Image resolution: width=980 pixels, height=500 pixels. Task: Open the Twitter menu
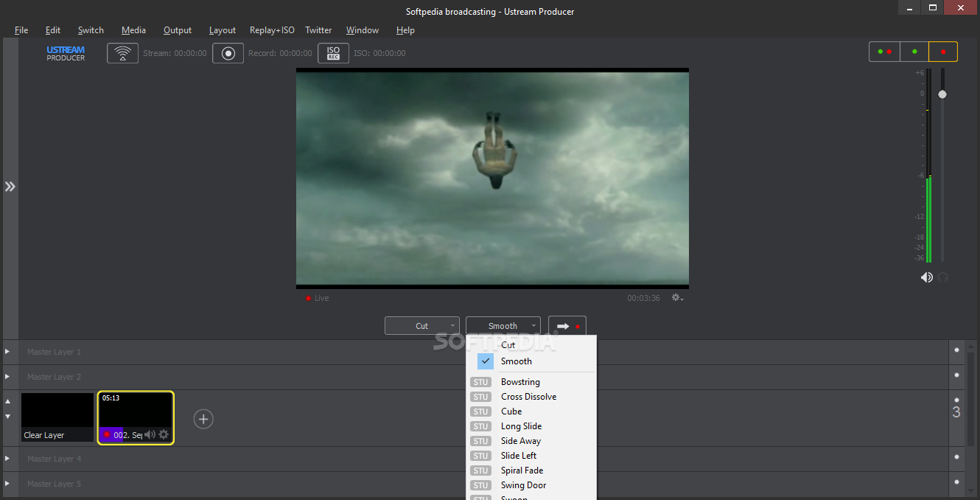point(318,30)
